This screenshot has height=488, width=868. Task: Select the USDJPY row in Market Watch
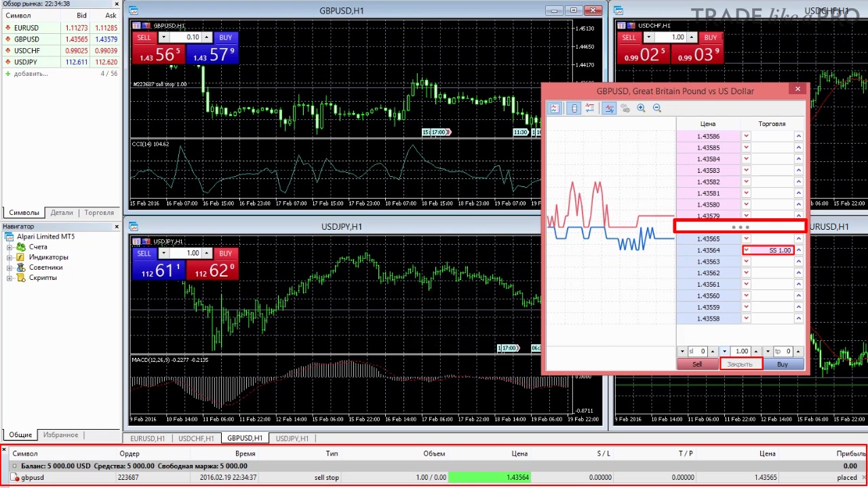pos(60,62)
